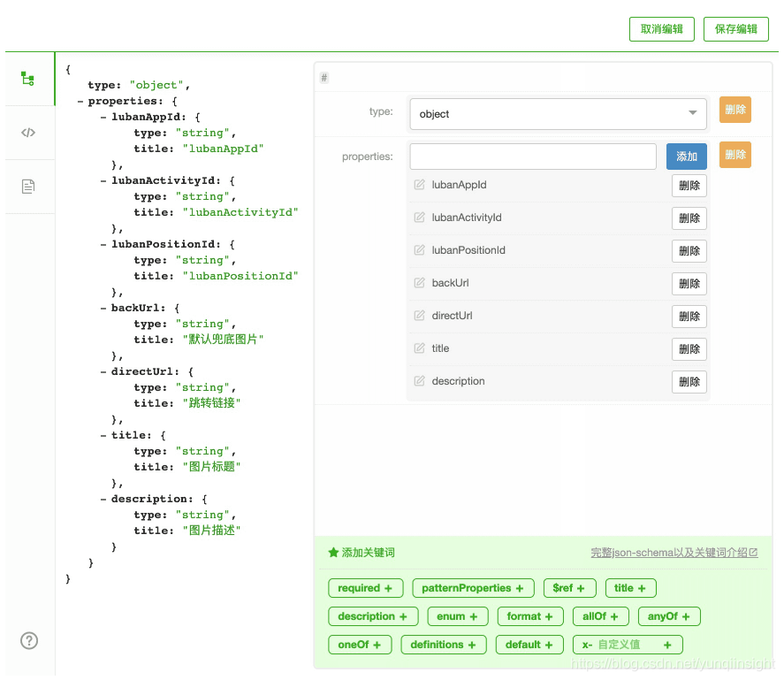The image size is (784, 680).
Task: Add the patternProperties keyword
Action: 473,588
